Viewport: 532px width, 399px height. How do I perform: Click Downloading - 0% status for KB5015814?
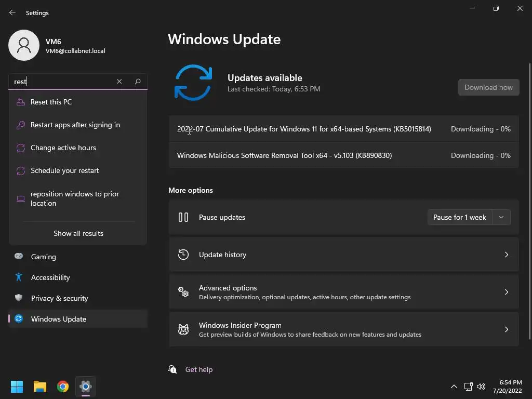[x=481, y=129]
